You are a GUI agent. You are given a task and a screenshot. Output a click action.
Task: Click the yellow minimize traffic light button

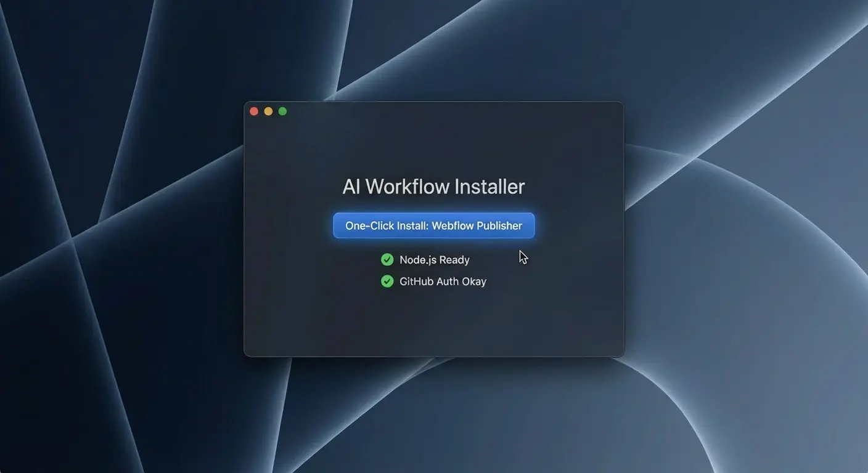[x=268, y=111]
